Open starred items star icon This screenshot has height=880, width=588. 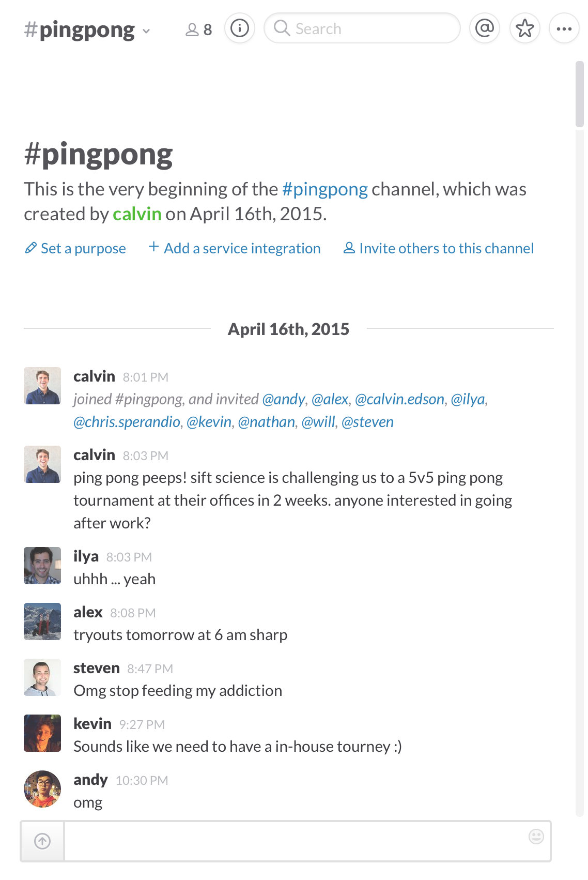point(524,28)
